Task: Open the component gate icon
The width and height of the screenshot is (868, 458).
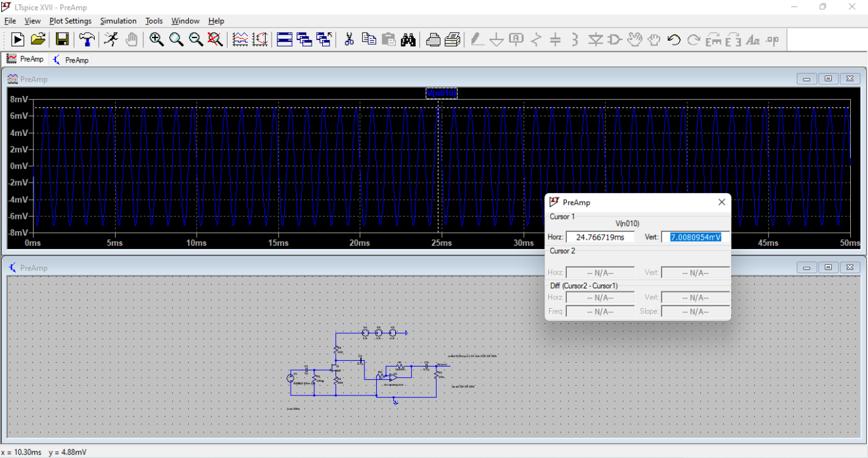Action: (615, 39)
